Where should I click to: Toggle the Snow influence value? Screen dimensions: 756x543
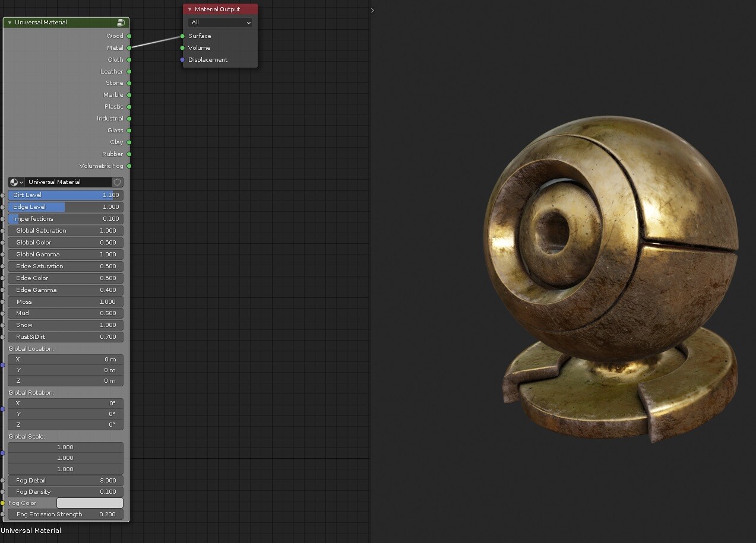(65, 325)
